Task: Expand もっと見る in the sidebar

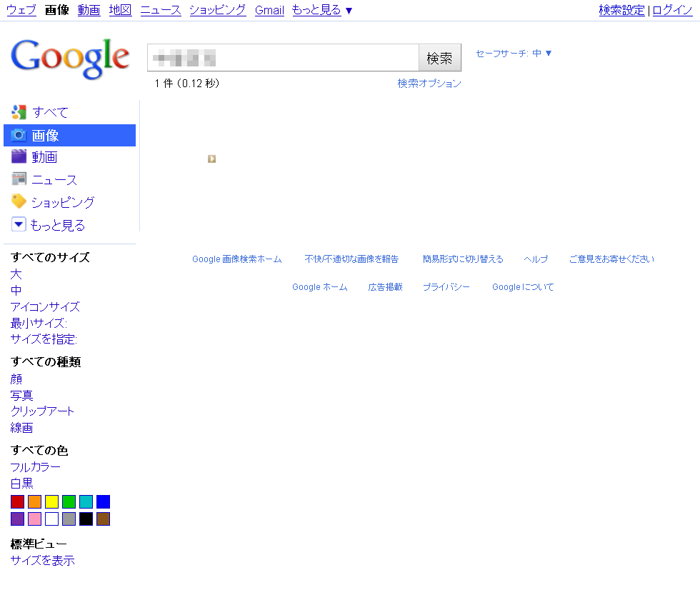Action: [x=58, y=225]
